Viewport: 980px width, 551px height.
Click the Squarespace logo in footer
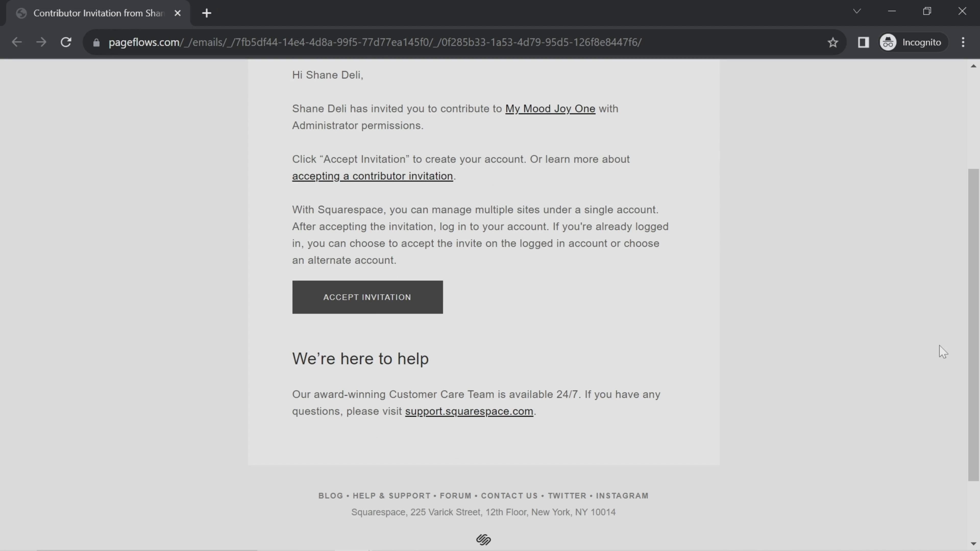point(483,539)
